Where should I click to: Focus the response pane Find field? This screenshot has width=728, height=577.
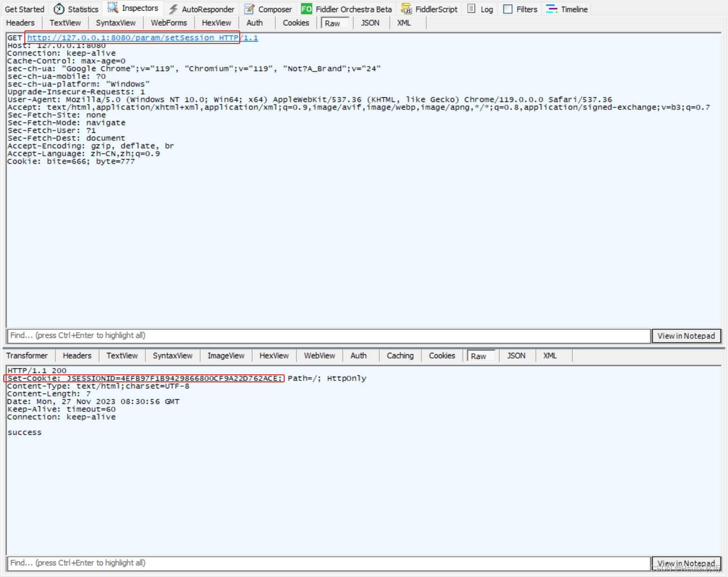329,563
